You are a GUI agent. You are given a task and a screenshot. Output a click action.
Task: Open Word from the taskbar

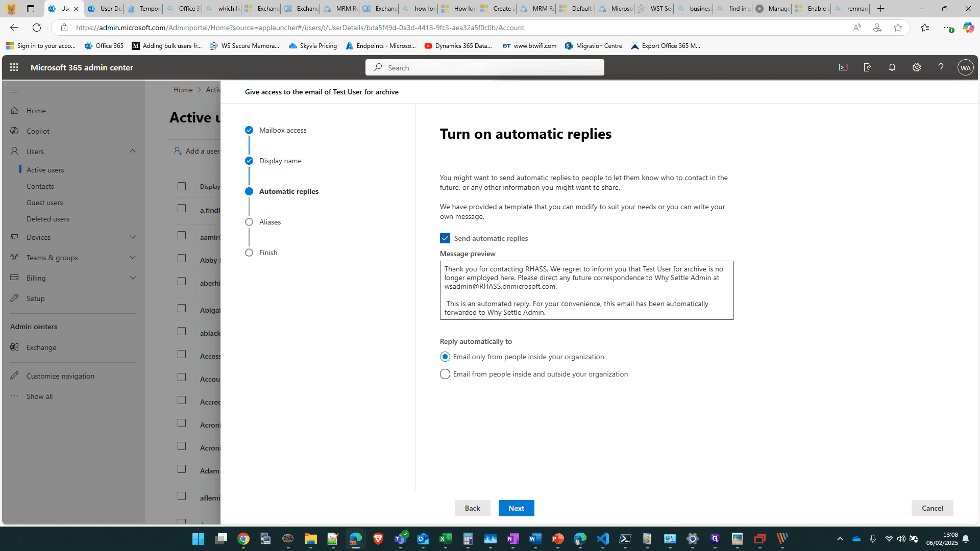click(535, 539)
